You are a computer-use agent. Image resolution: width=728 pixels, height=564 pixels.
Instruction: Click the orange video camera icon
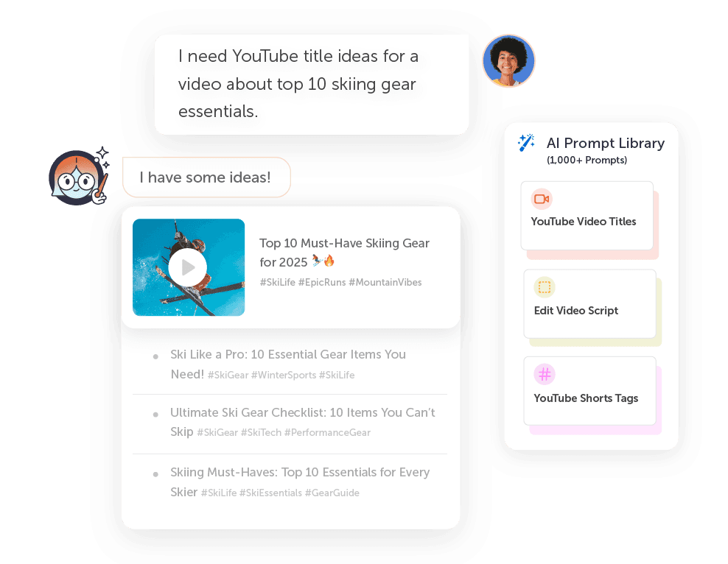point(542,199)
